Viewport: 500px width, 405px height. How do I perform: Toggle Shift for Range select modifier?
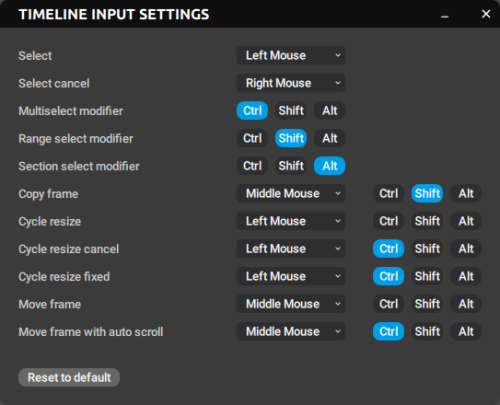291,138
